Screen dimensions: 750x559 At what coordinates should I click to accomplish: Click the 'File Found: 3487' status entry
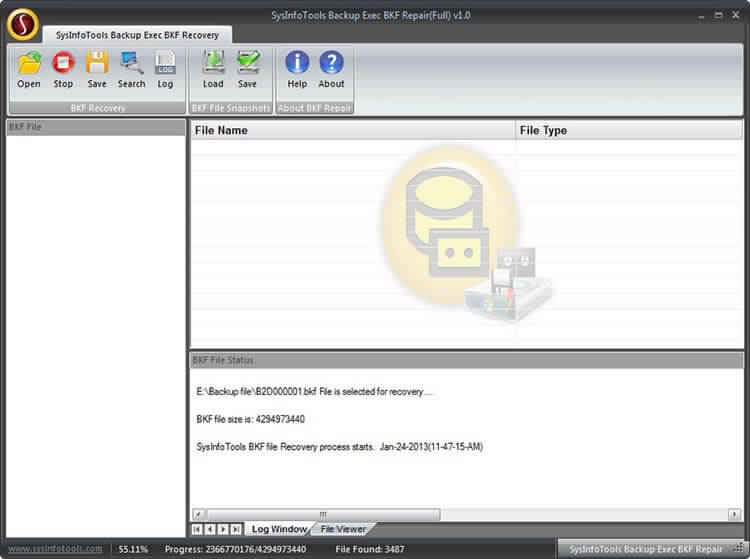coord(370,549)
